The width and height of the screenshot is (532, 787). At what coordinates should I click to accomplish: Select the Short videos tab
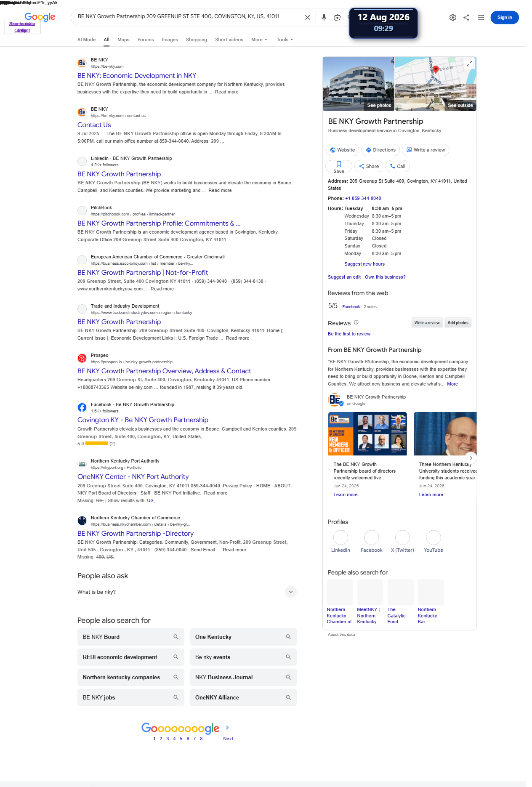coord(229,40)
